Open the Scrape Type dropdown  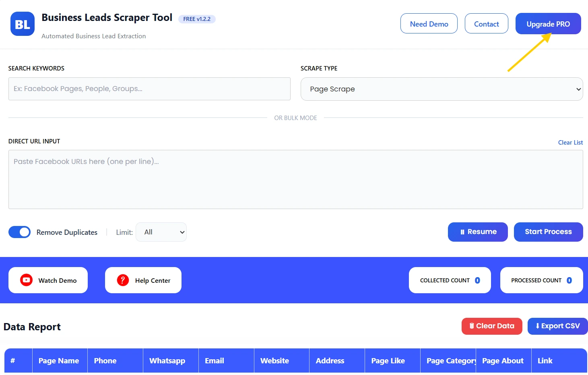[x=442, y=89]
